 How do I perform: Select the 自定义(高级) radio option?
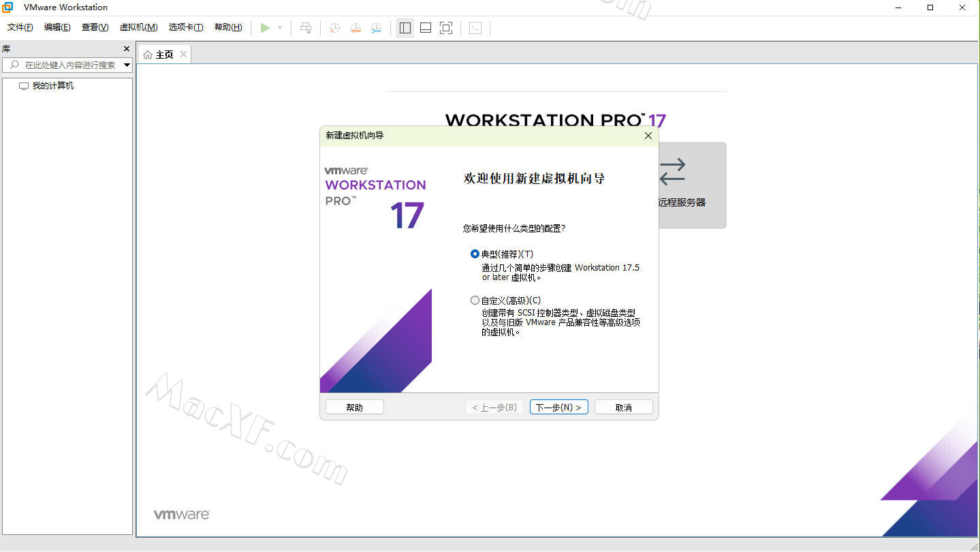click(x=475, y=301)
